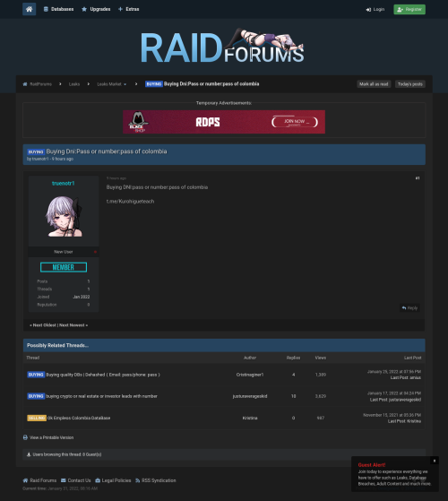Open the Databases menu

(59, 9)
